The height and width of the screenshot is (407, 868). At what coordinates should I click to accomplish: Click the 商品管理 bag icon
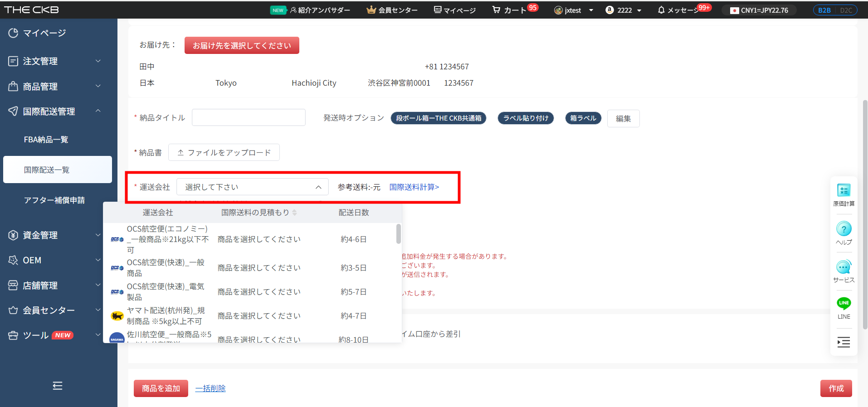point(13,86)
